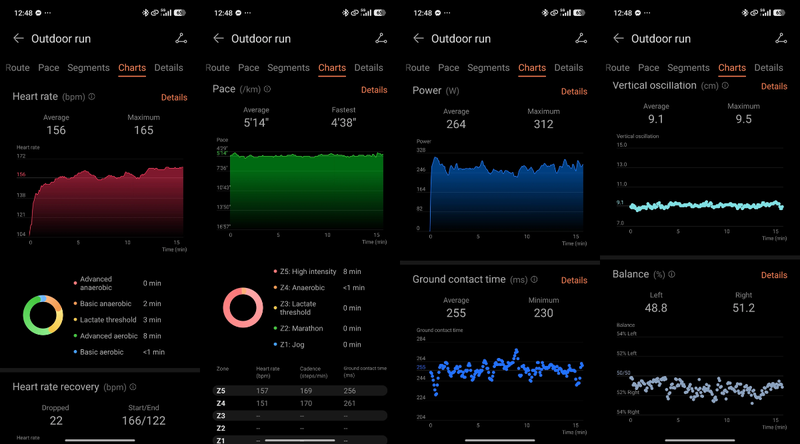Tap the back arrow on Pace screen

click(x=218, y=38)
